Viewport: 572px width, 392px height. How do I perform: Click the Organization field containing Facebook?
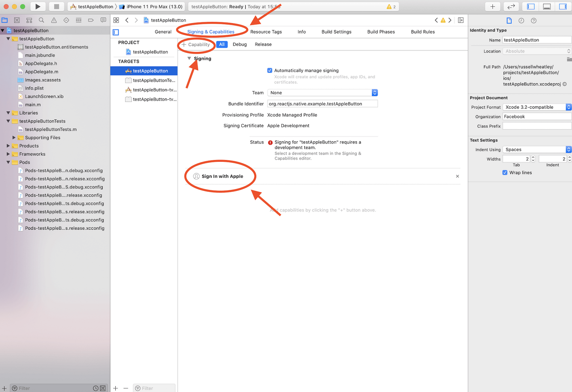click(x=537, y=117)
